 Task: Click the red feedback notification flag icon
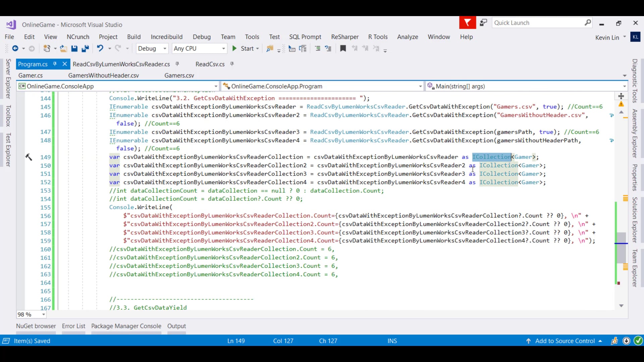467,23
